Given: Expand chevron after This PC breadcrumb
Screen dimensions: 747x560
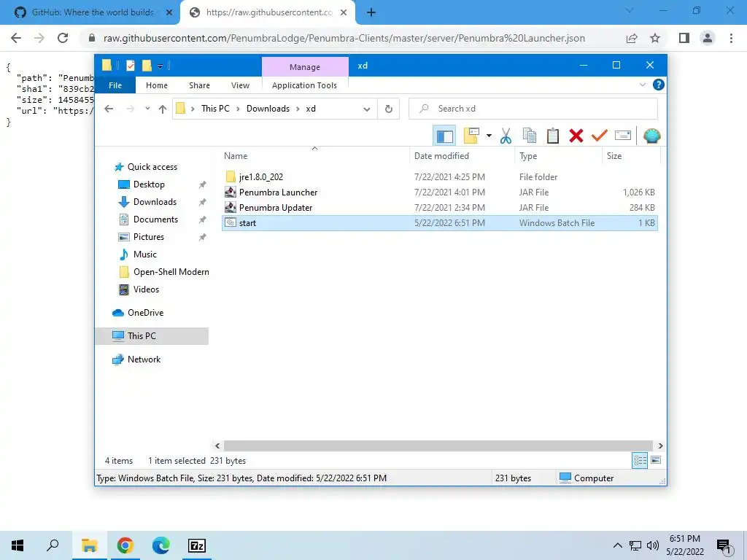Looking at the screenshot, I should pyautogui.click(x=238, y=109).
